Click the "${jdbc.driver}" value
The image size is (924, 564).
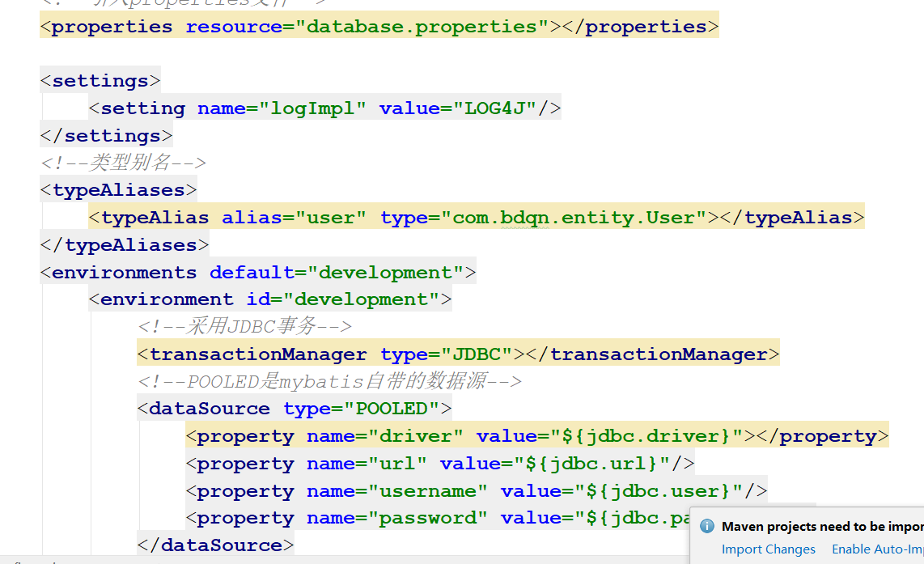646,436
